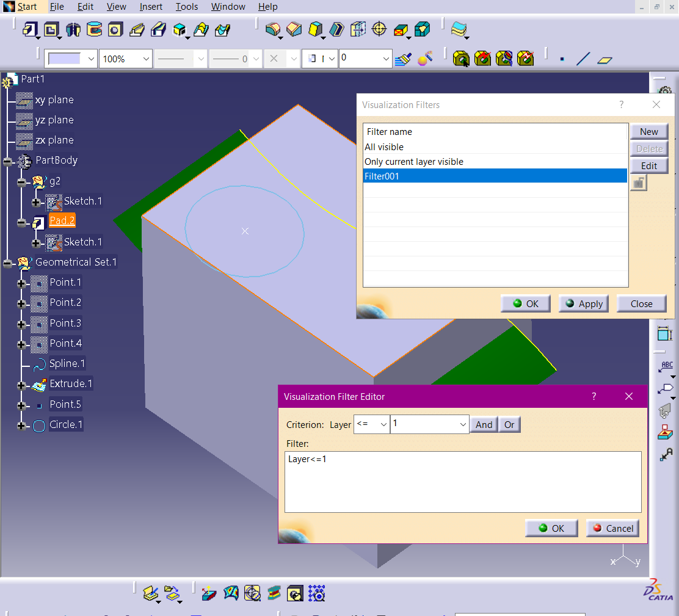Click the And button in filter editor
The height and width of the screenshot is (616, 679).
484,424
